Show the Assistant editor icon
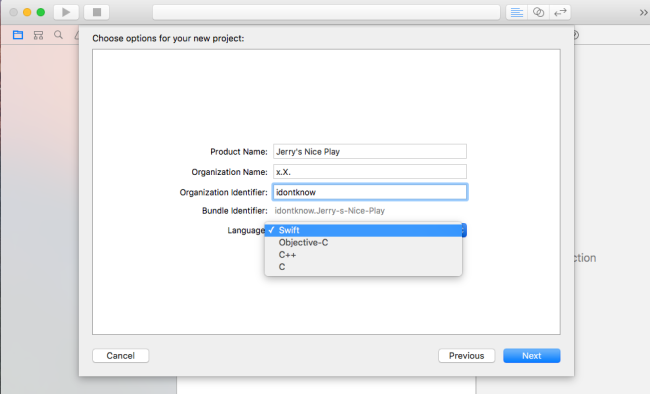Viewport: 650px width, 394px height. click(538, 12)
